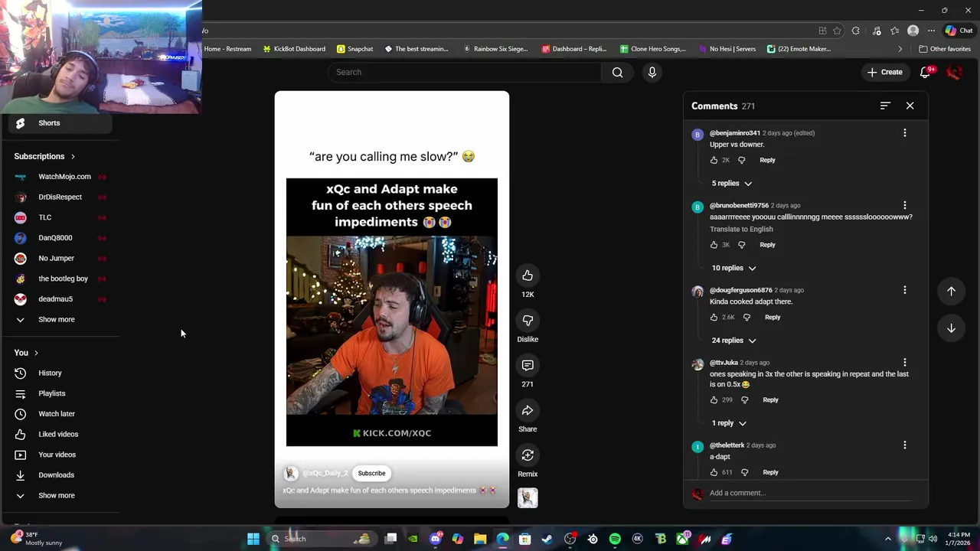Screen dimensions: 980x551
Task: Close the Comments panel
Action: click(x=910, y=106)
